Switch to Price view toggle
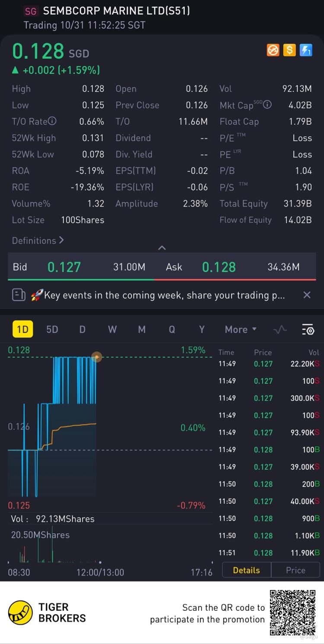The width and height of the screenshot is (324, 644). 295,570
